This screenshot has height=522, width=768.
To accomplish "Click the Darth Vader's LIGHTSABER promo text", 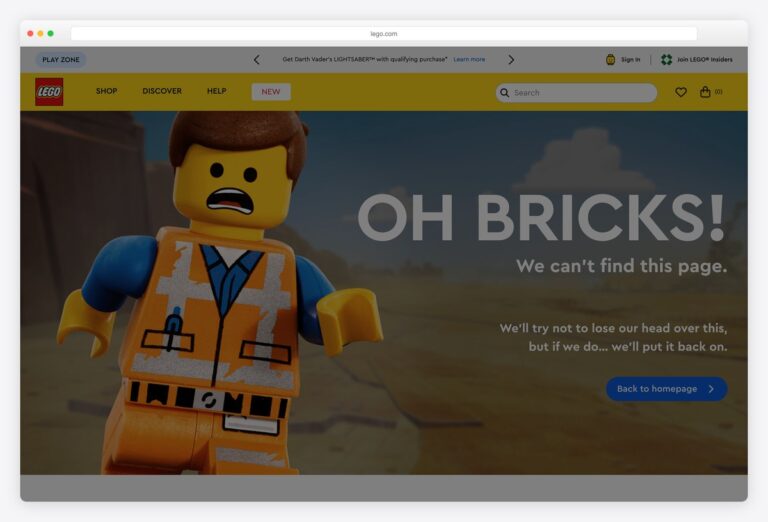I will click(365, 59).
